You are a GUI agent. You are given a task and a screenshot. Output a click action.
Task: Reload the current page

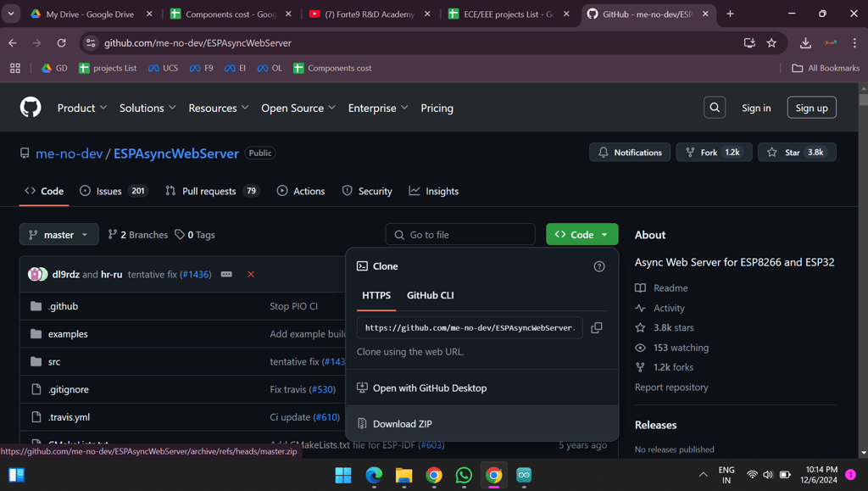click(61, 42)
